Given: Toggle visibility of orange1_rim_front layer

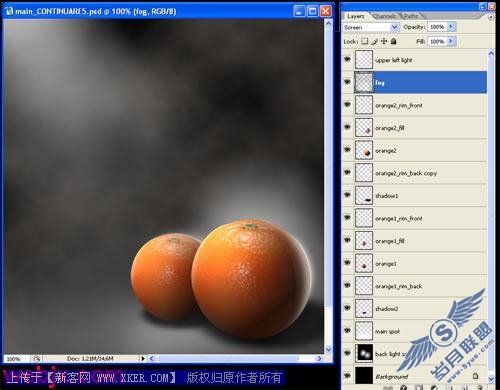Looking at the screenshot, I should point(347,217).
